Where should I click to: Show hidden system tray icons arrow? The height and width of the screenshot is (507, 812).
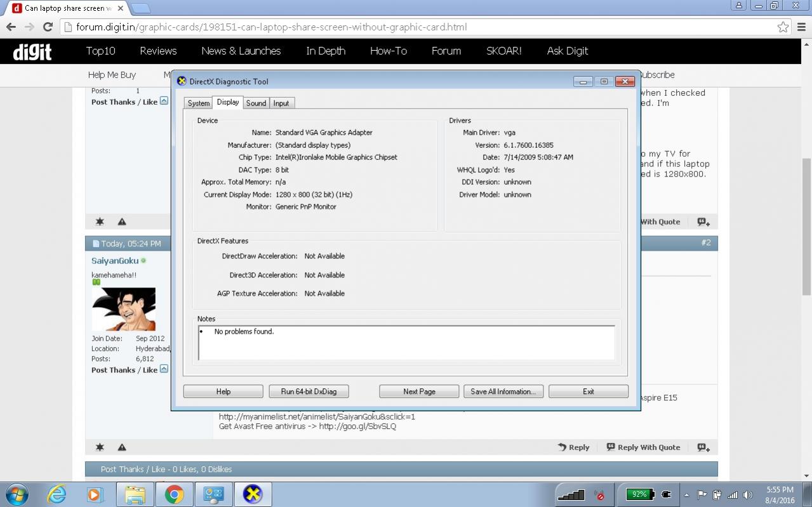click(x=686, y=495)
